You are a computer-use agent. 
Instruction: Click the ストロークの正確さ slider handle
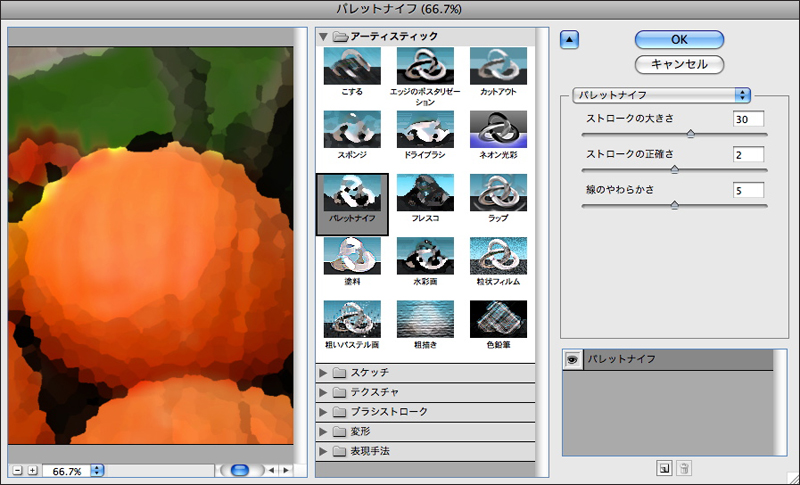point(674,169)
